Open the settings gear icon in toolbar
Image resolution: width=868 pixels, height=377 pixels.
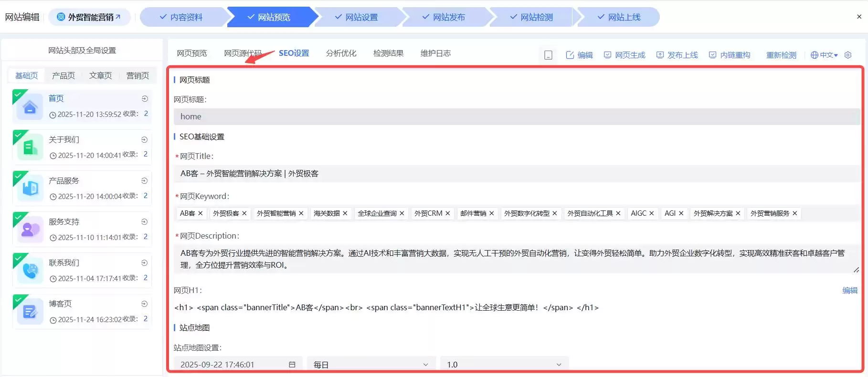(x=848, y=55)
